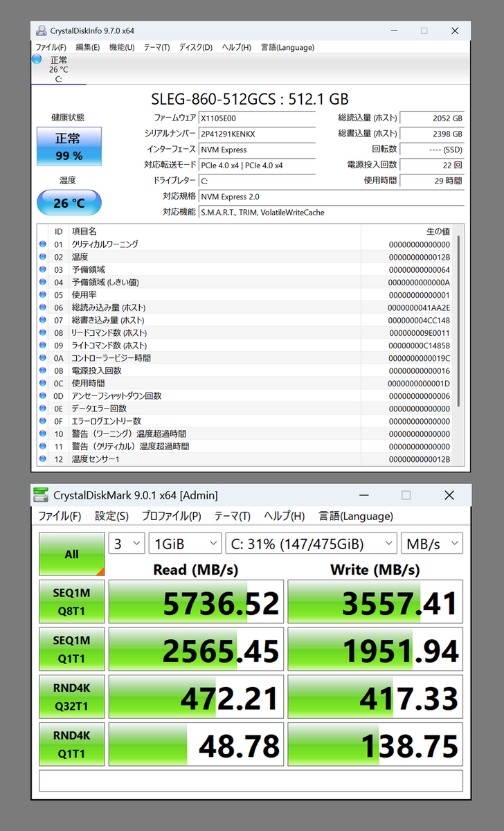504x831 pixels.
Task: Run the SEQ1M Q1T1 test button
Action: (72, 650)
